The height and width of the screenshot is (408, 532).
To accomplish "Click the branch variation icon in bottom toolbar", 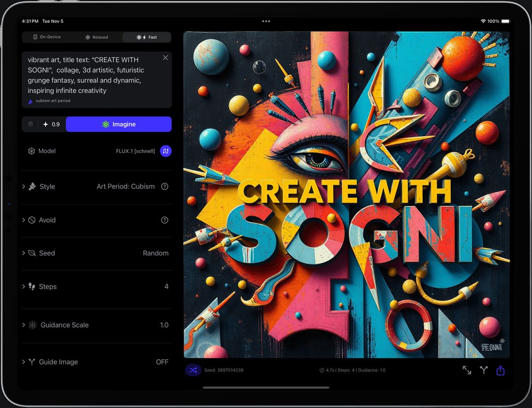I will coord(483,370).
